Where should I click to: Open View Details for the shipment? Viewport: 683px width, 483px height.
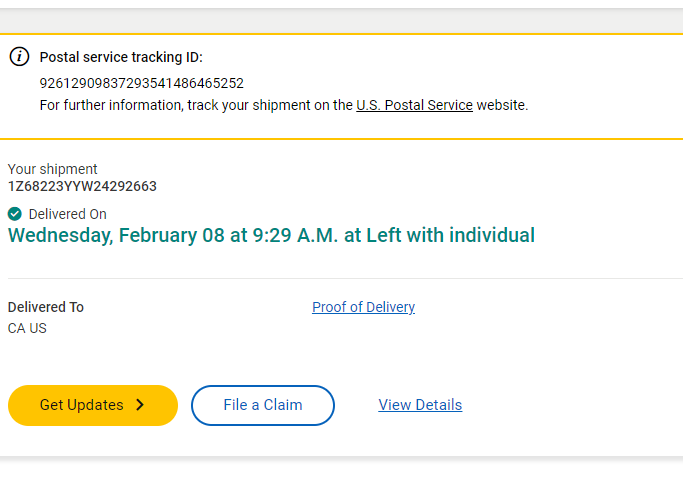point(420,405)
